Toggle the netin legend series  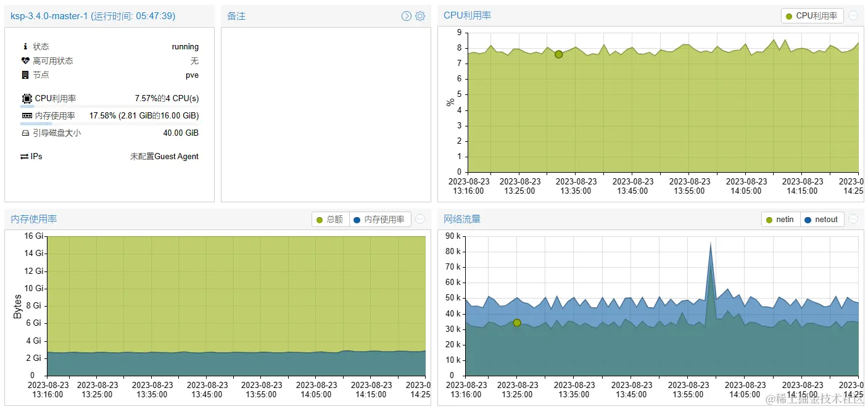pos(780,219)
